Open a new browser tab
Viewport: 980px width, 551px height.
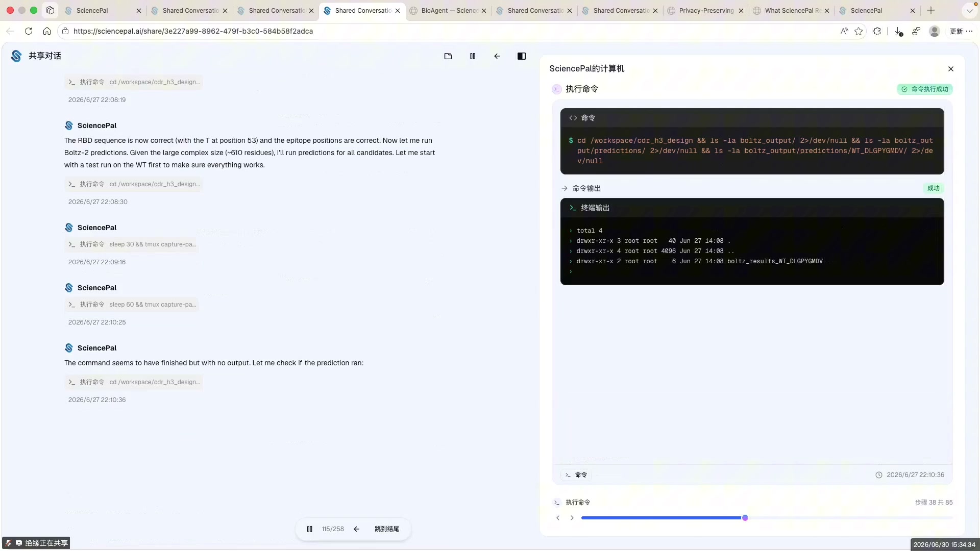click(931, 10)
